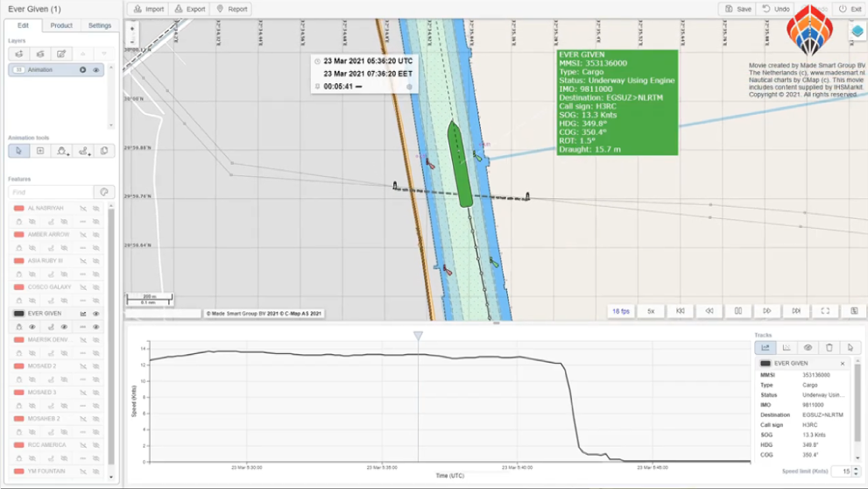Change the 18 fps frame rate setting
Image resolution: width=868 pixels, height=489 pixels.
(621, 311)
